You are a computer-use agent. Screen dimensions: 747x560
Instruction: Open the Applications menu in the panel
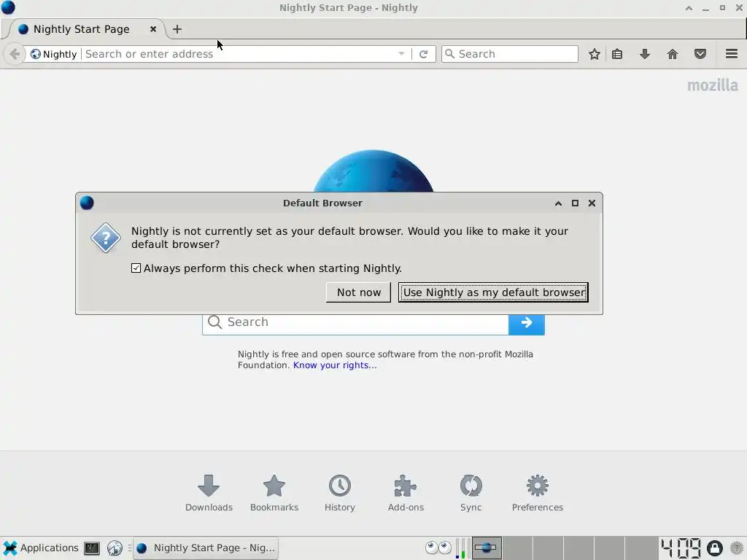tap(40, 548)
